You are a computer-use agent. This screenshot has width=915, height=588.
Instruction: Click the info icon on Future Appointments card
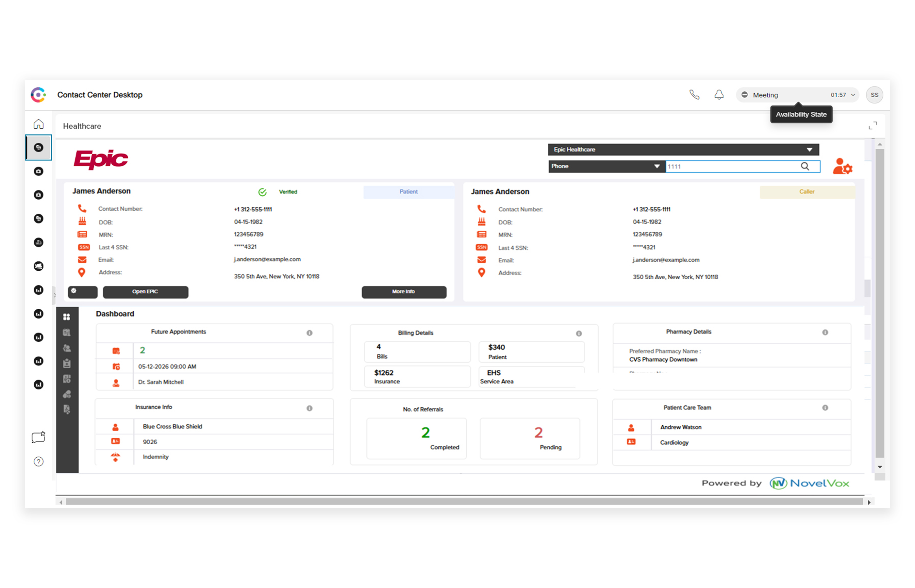click(x=309, y=333)
